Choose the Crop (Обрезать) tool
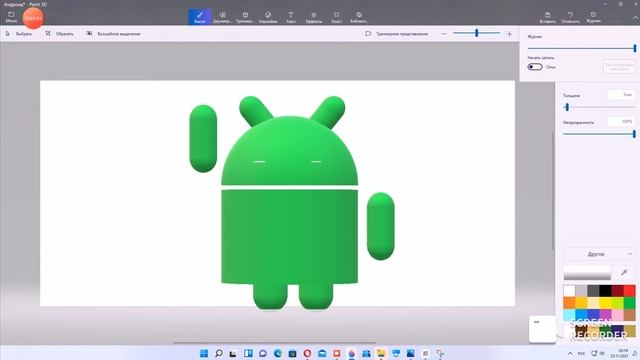640x360 pixels. coord(60,34)
